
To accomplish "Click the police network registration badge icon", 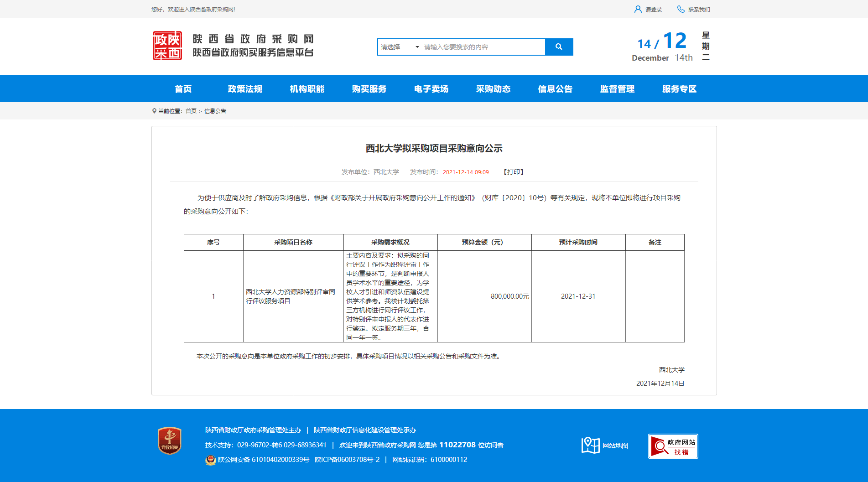I will [x=210, y=460].
